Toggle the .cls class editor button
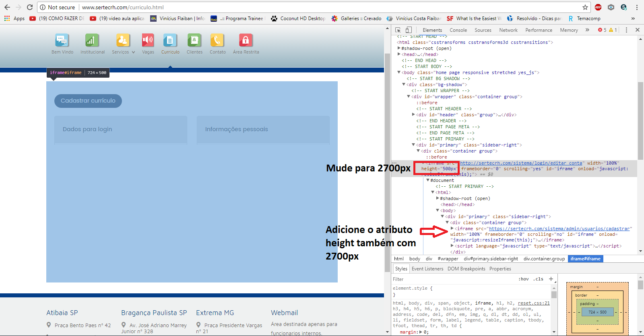 coord(538,279)
